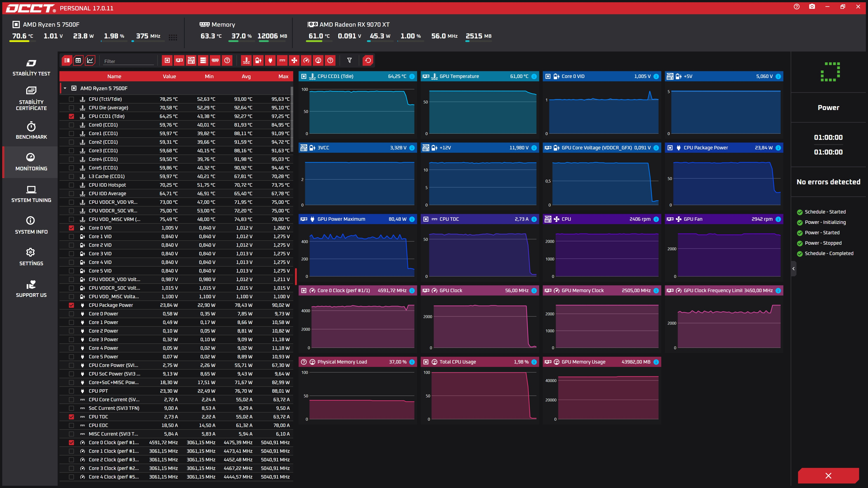Toggle the graph view icon
The height and width of the screenshot is (488, 868).
click(x=90, y=61)
